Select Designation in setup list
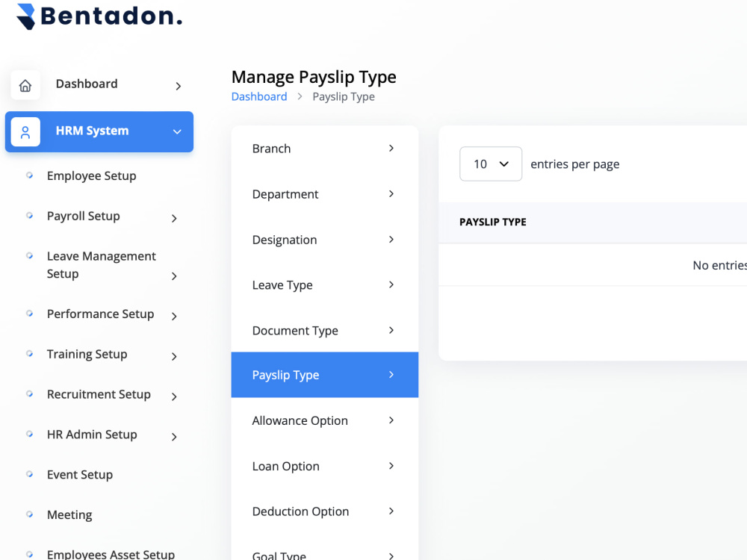747x560 pixels. (325, 240)
